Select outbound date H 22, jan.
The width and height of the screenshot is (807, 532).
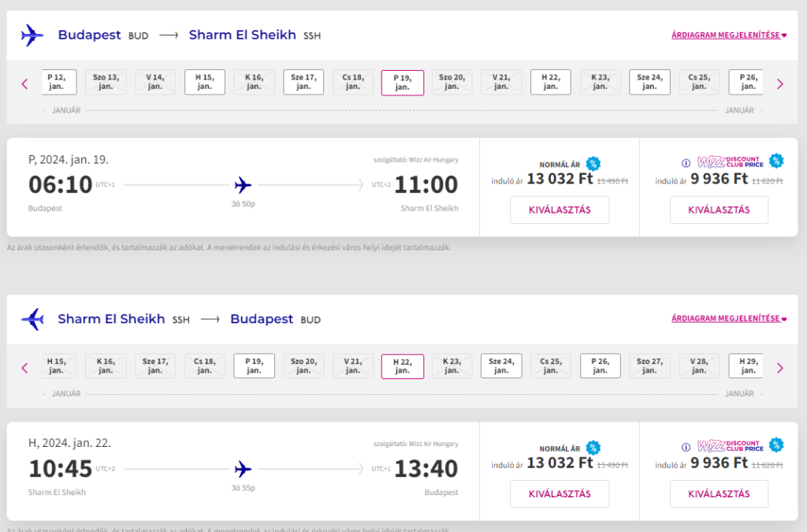point(551,82)
